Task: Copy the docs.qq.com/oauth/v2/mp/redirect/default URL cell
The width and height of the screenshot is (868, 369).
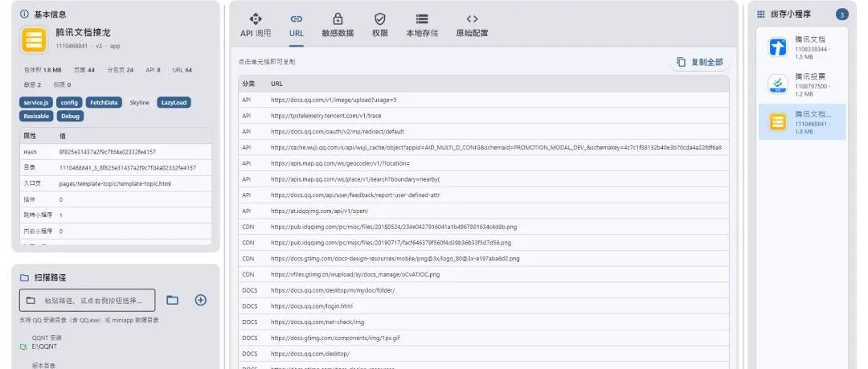Action: point(337,132)
